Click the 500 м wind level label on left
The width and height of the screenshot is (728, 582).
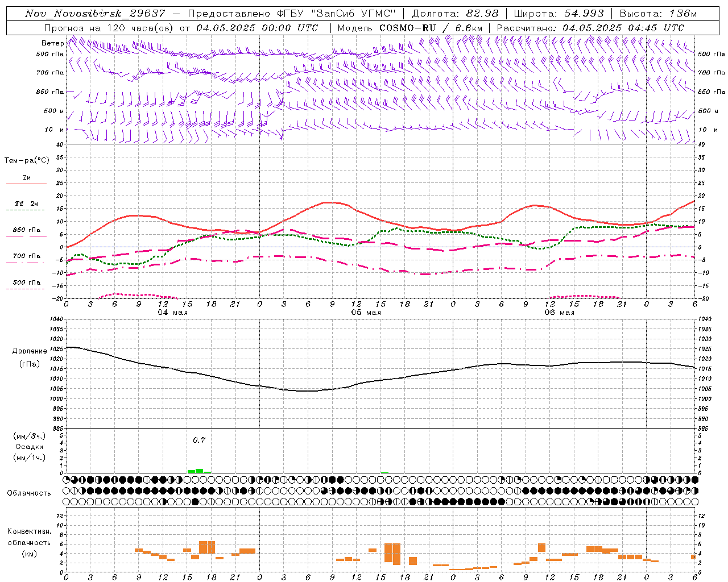pos(54,111)
